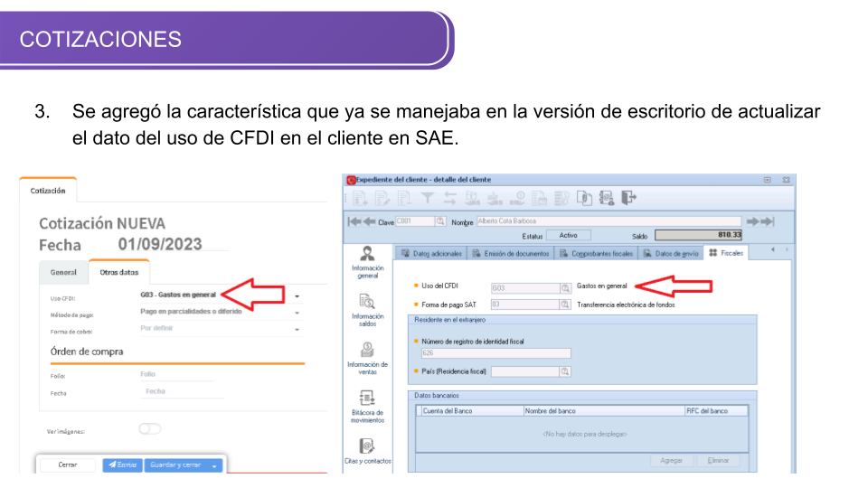Open the Uso CFDI dropdown
868x488 pixels.
(297, 296)
